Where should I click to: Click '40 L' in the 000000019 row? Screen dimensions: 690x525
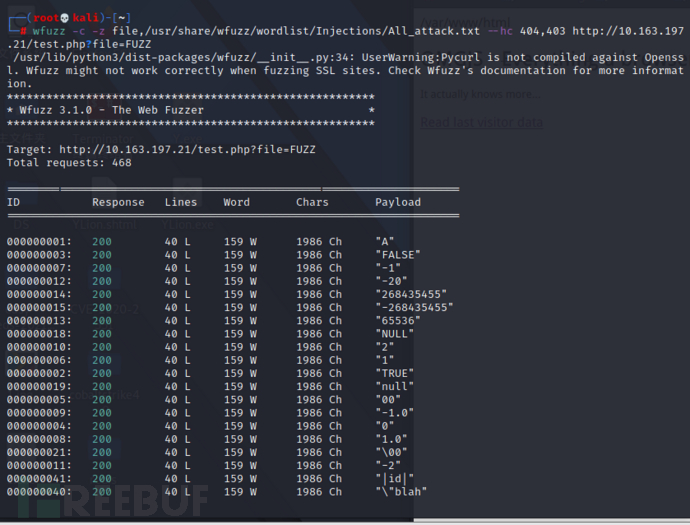[x=177, y=386]
